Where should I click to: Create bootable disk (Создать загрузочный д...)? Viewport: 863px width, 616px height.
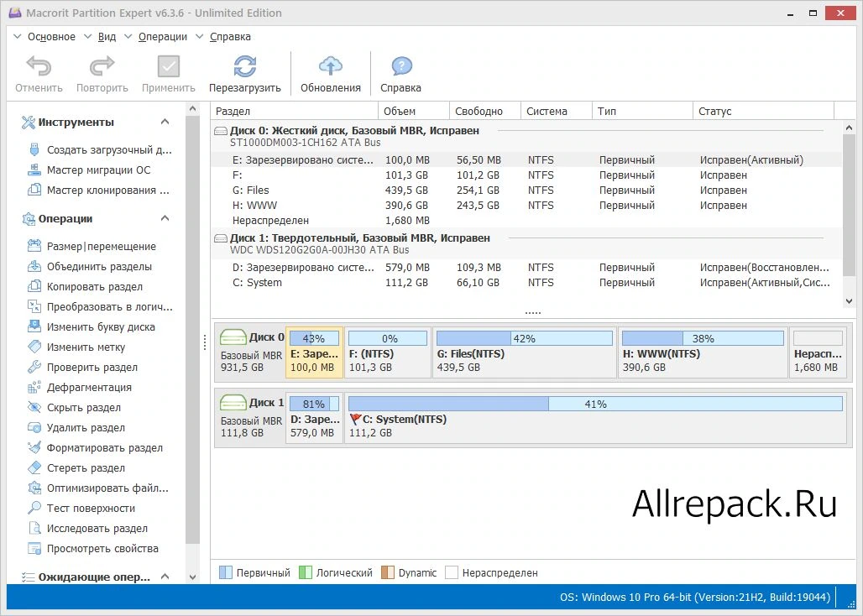tap(100, 149)
